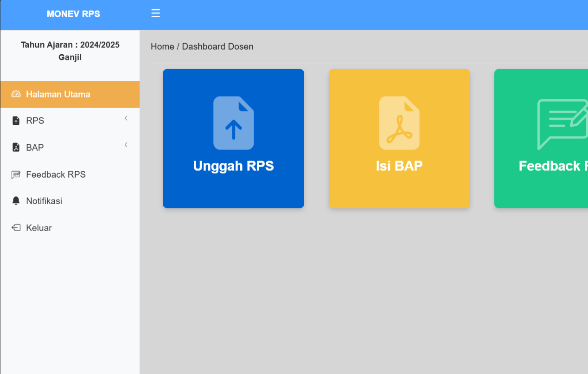The height and width of the screenshot is (374, 588).
Task: Click the logout icon beside Keluar
Action: pyautogui.click(x=15, y=227)
